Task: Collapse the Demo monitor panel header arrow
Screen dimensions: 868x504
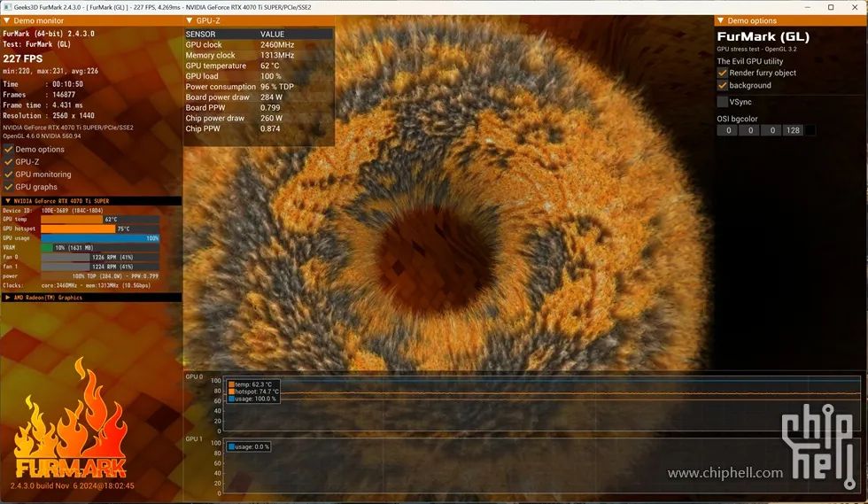Action: click(7, 20)
